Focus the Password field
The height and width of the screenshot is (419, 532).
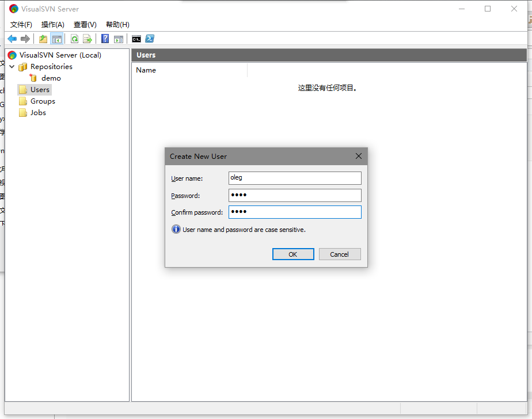295,195
